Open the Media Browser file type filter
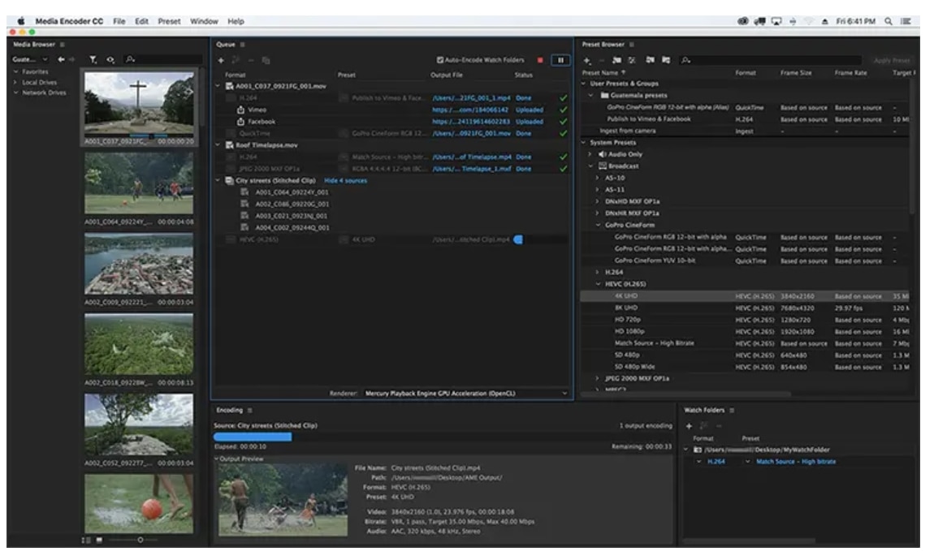 coord(93,59)
